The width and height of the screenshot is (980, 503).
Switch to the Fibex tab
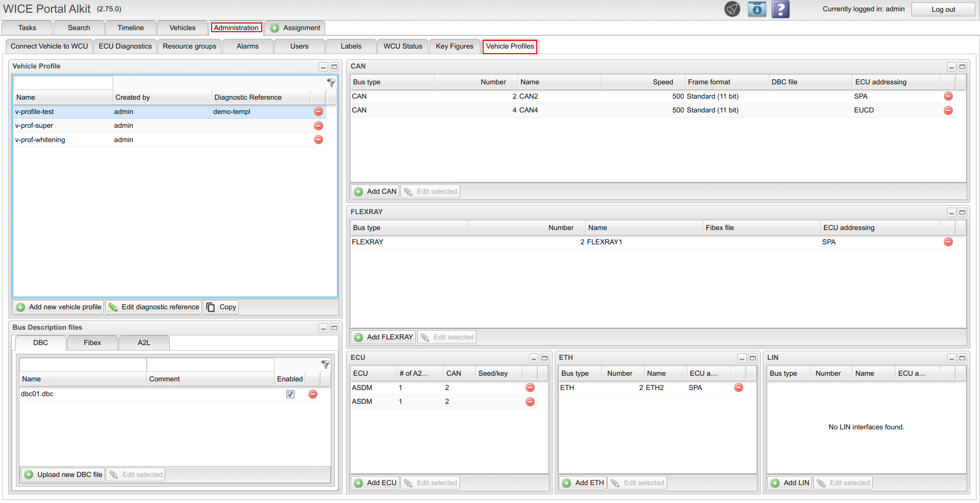[93, 343]
